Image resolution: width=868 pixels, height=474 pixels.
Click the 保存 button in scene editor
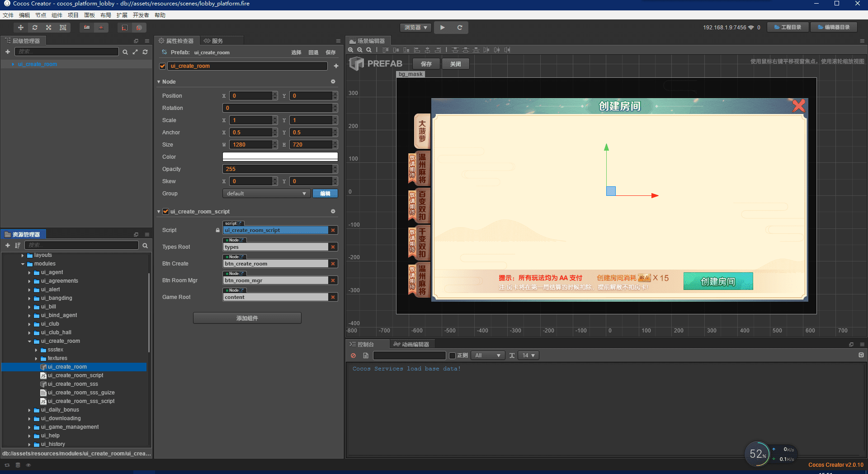(x=426, y=64)
